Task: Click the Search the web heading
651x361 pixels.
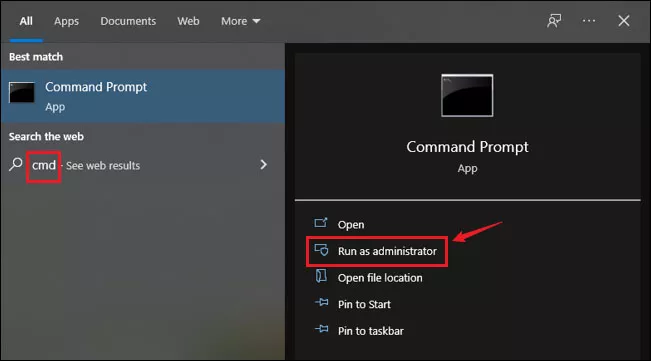Action: 46,137
